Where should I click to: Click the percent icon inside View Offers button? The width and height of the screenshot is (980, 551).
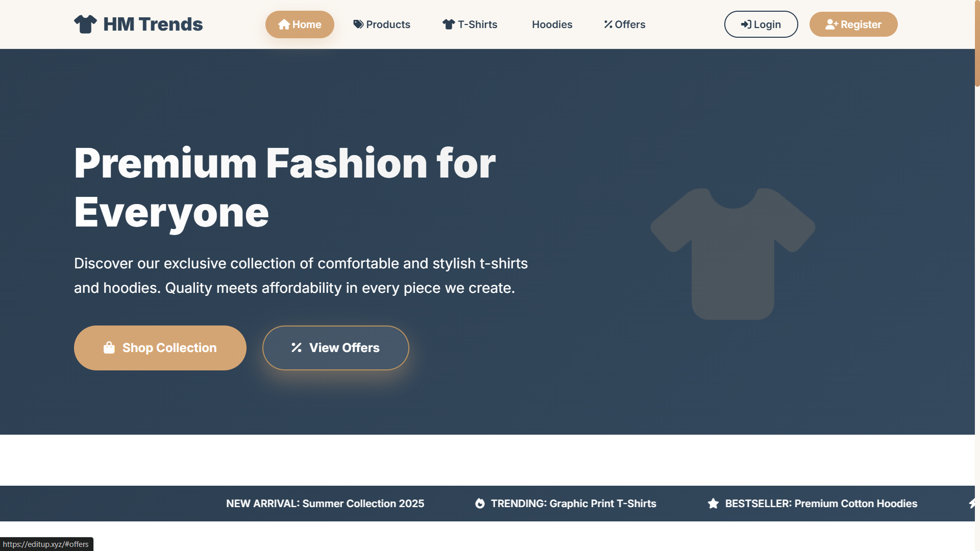click(297, 347)
